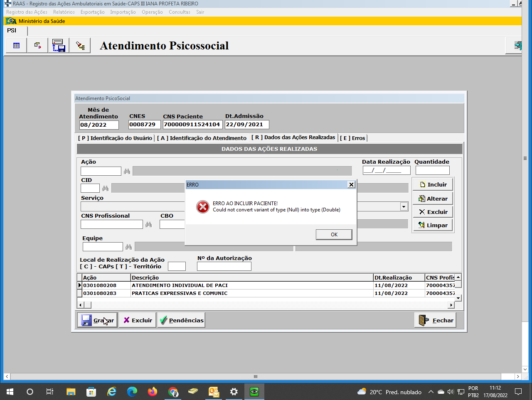Click the save disk toolbar icon
532x400 pixels.
[59, 46]
